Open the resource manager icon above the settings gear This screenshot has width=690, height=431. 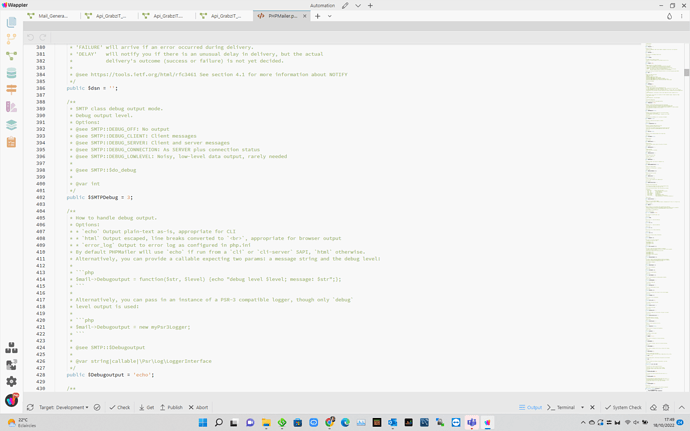[11, 365]
